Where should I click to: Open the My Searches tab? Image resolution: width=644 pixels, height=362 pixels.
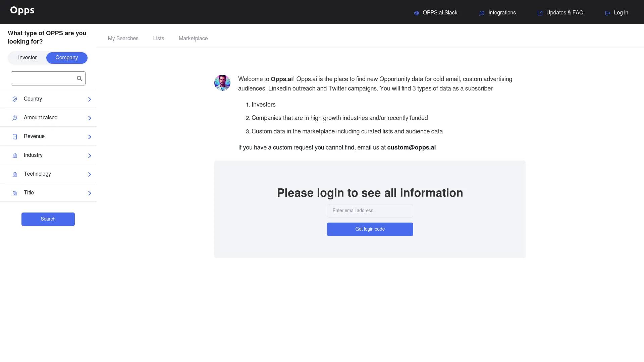pos(123,39)
